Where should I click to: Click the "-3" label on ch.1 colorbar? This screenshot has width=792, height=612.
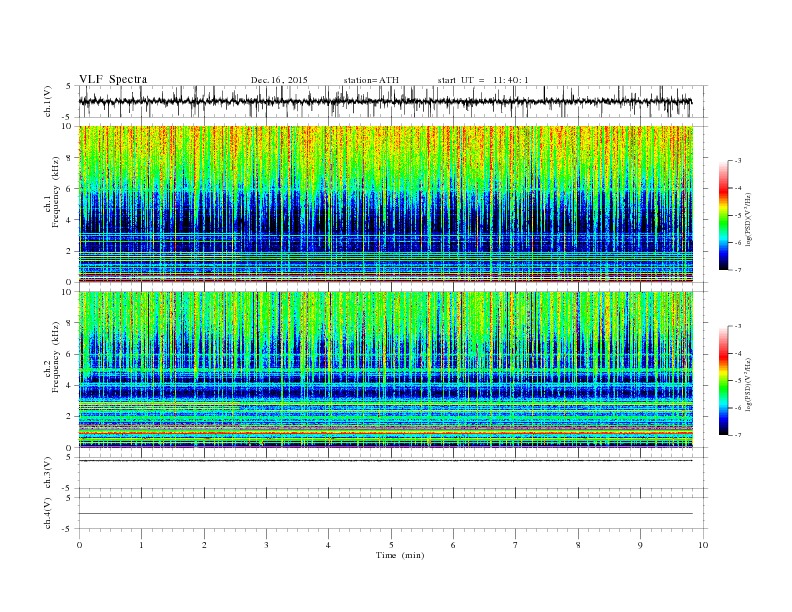pyautogui.click(x=738, y=161)
